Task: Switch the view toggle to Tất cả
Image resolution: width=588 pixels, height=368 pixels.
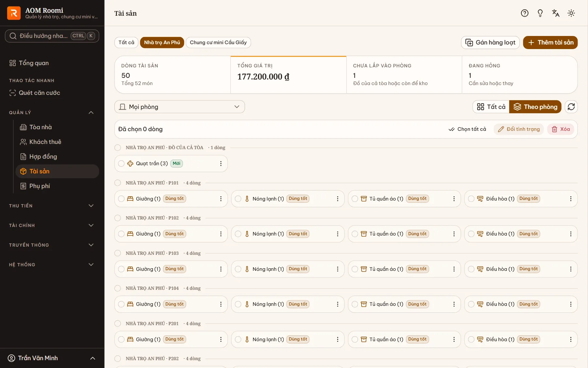Action: click(491, 107)
